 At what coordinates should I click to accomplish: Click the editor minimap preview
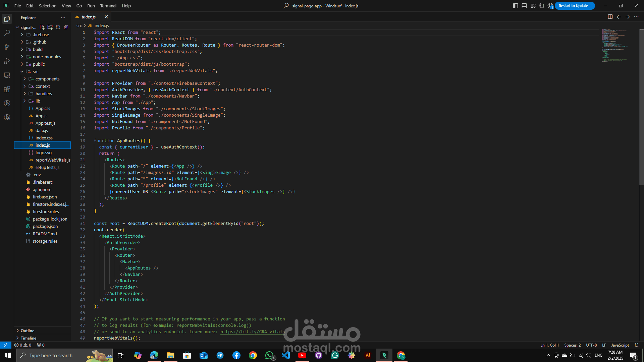pyautogui.click(x=614, y=45)
